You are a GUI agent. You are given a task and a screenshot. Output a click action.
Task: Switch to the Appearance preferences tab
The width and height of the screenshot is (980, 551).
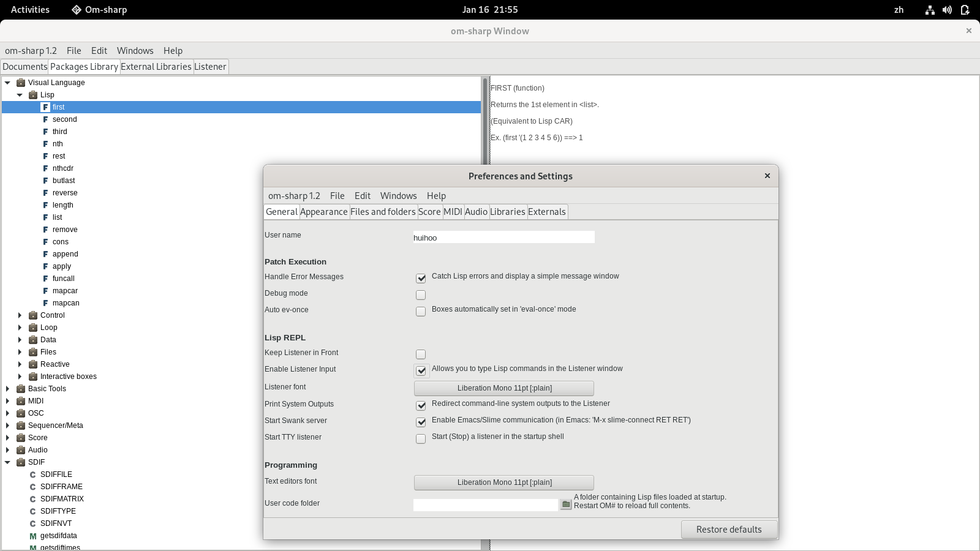(x=324, y=212)
